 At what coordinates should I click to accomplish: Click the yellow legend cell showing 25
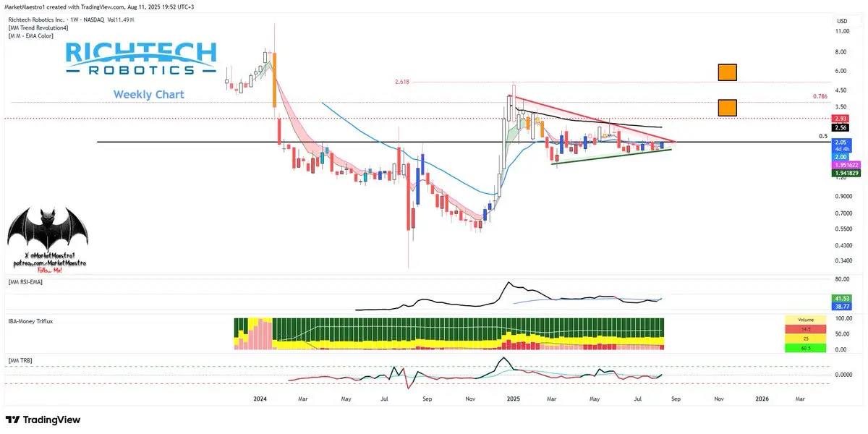click(x=805, y=338)
